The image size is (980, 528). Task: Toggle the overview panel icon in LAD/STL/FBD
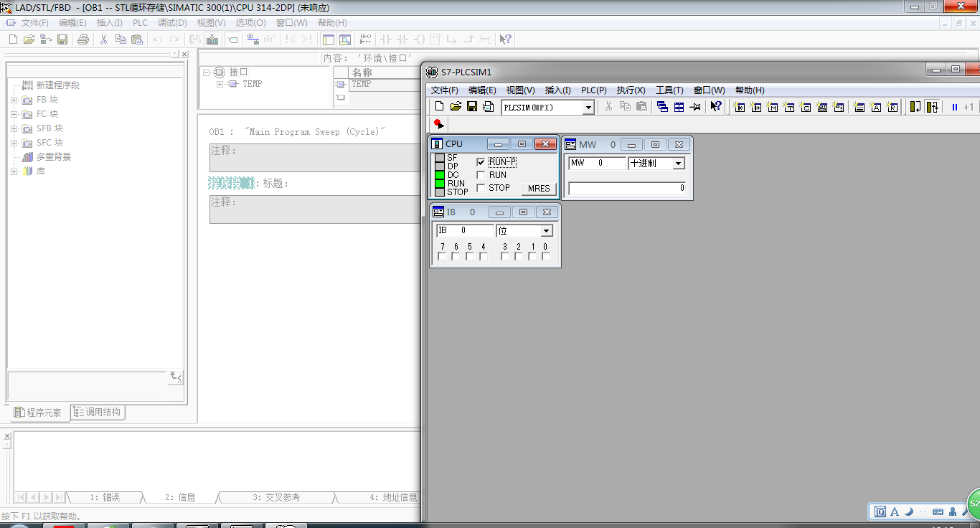pos(329,39)
